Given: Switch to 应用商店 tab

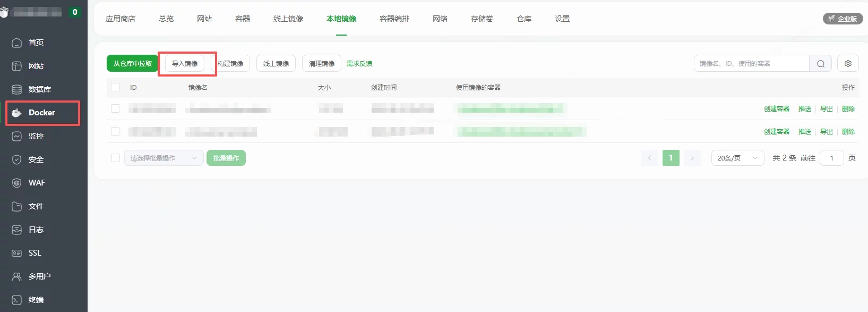Looking at the screenshot, I should click(121, 19).
